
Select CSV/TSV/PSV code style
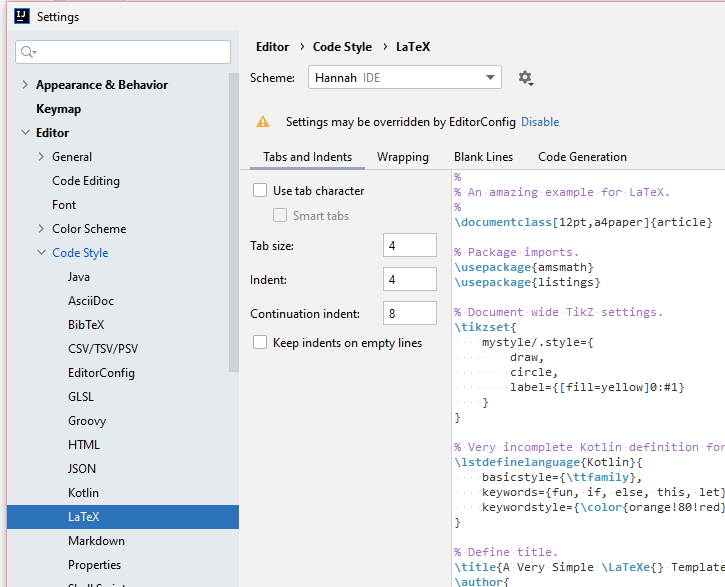click(x=103, y=349)
